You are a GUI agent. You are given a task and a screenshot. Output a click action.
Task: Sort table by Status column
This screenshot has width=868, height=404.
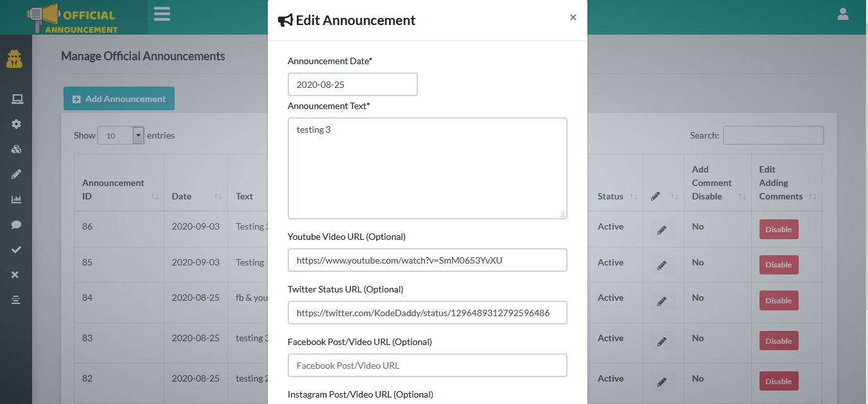(x=616, y=196)
